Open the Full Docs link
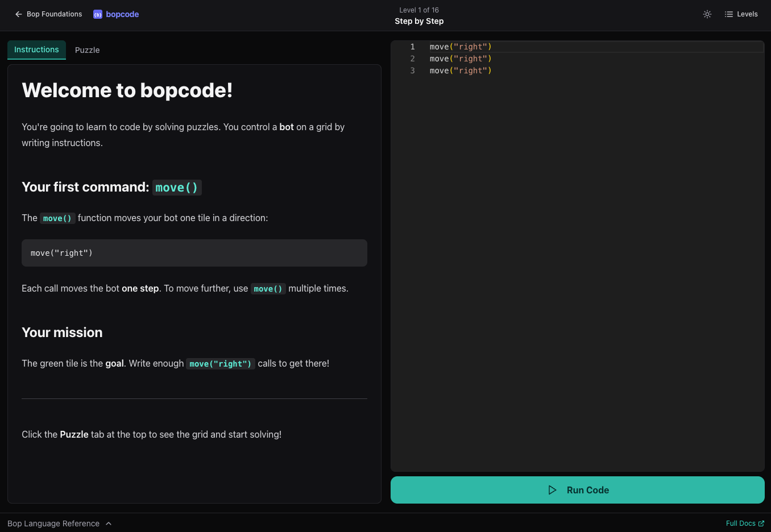Screen dimensions: 771x532 tap(741, 523)
